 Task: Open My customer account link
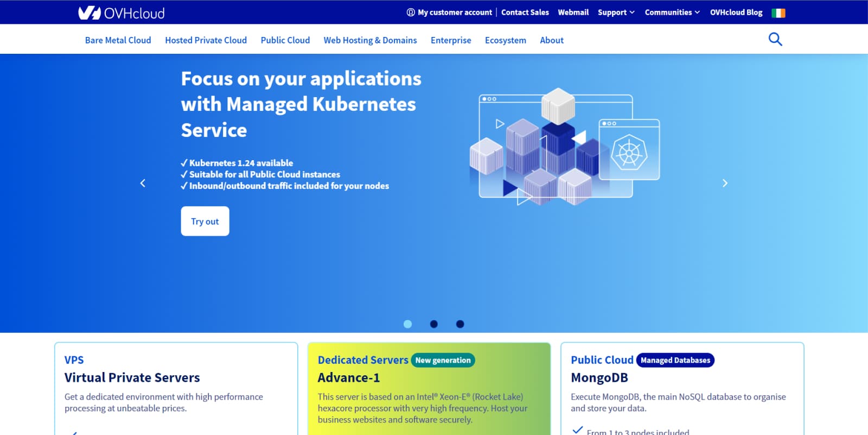tap(455, 12)
